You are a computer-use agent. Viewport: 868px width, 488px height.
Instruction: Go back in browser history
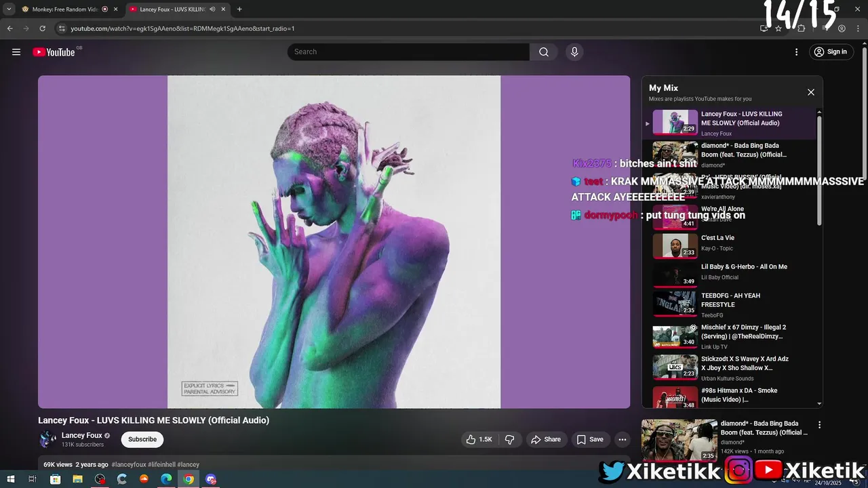(9, 28)
